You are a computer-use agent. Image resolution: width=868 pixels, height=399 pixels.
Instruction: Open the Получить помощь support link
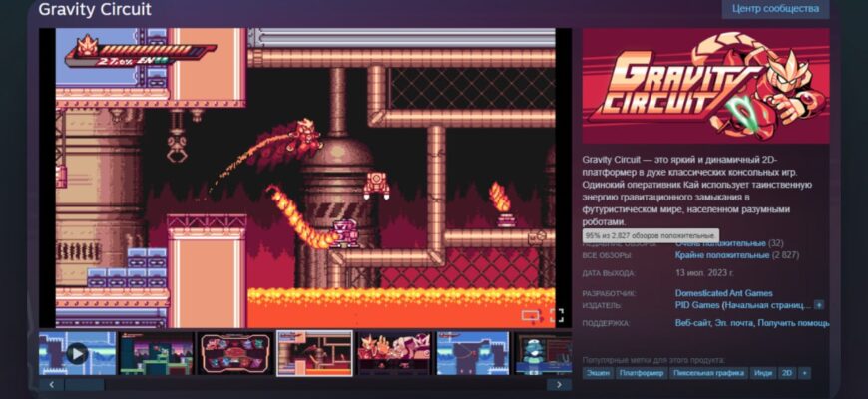coord(793,323)
